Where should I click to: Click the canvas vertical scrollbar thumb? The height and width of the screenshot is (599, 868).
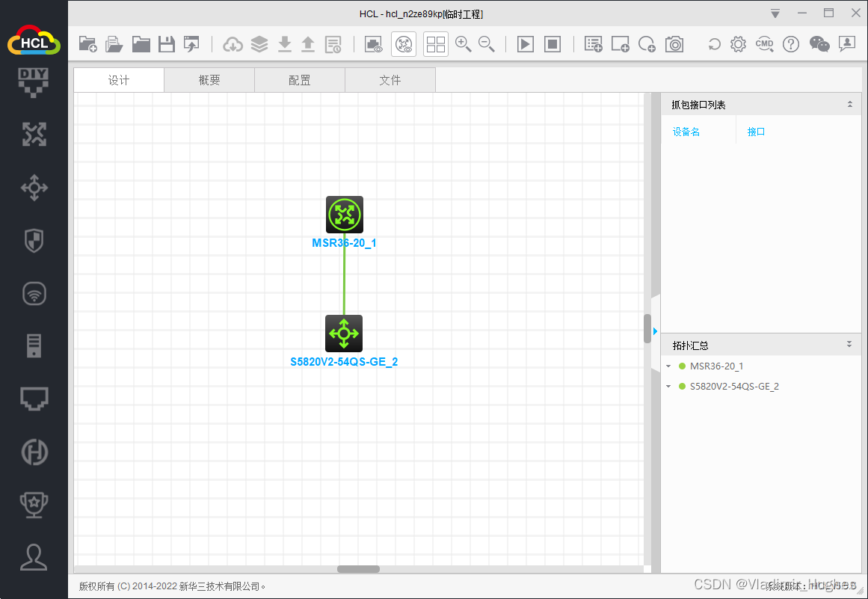pyautogui.click(x=647, y=329)
